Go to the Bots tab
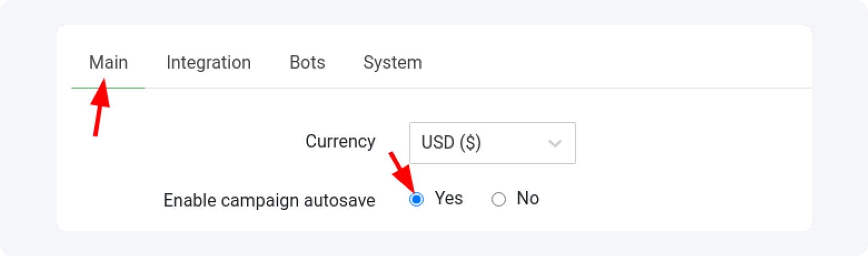Viewport: 868px width, 256px height. pos(307,62)
